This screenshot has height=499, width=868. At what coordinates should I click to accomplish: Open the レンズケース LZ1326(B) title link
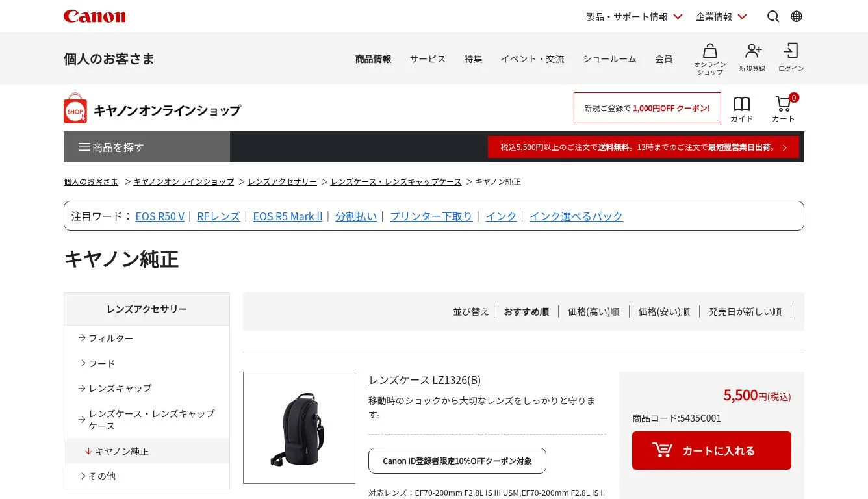425,380
